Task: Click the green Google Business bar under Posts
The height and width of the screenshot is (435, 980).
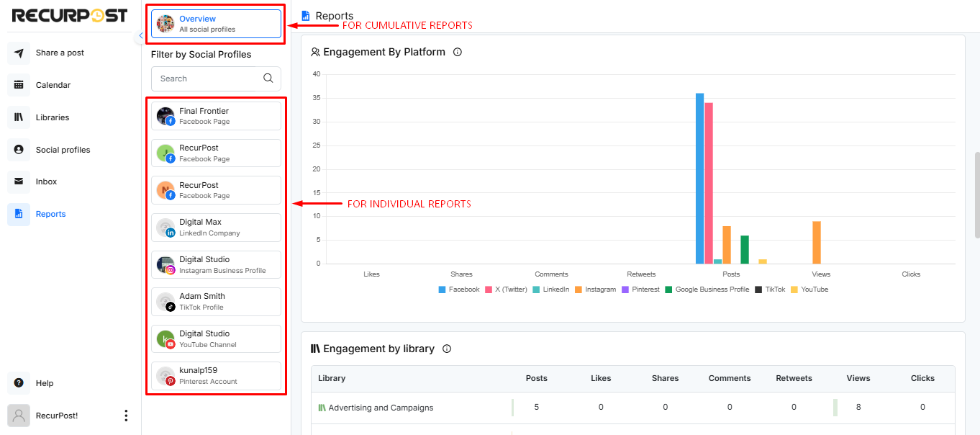Action: (x=745, y=250)
